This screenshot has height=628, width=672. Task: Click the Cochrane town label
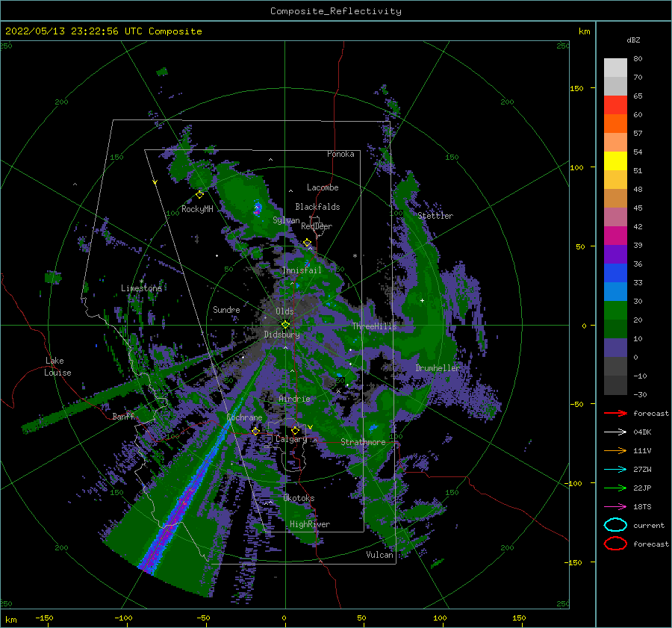click(x=244, y=417)
